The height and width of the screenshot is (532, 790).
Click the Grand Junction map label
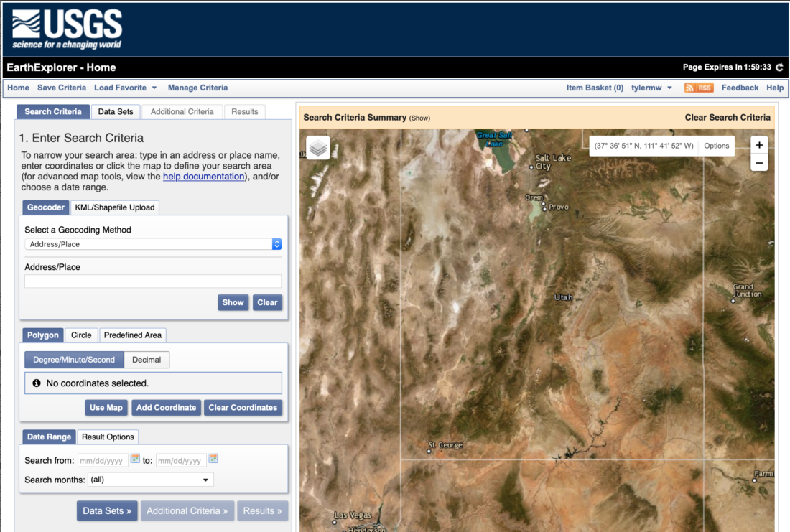(747, 290)
